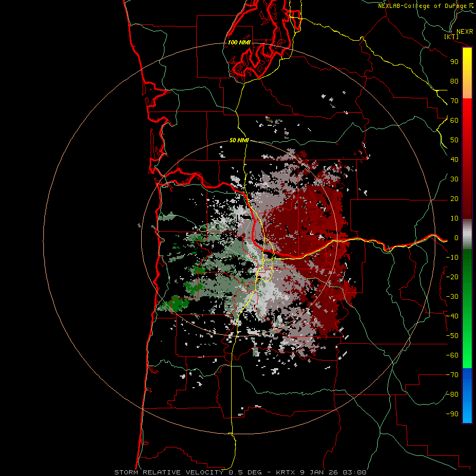Select the 0 value on velocity scale
The image size is (476, 476).
[456, 238]
